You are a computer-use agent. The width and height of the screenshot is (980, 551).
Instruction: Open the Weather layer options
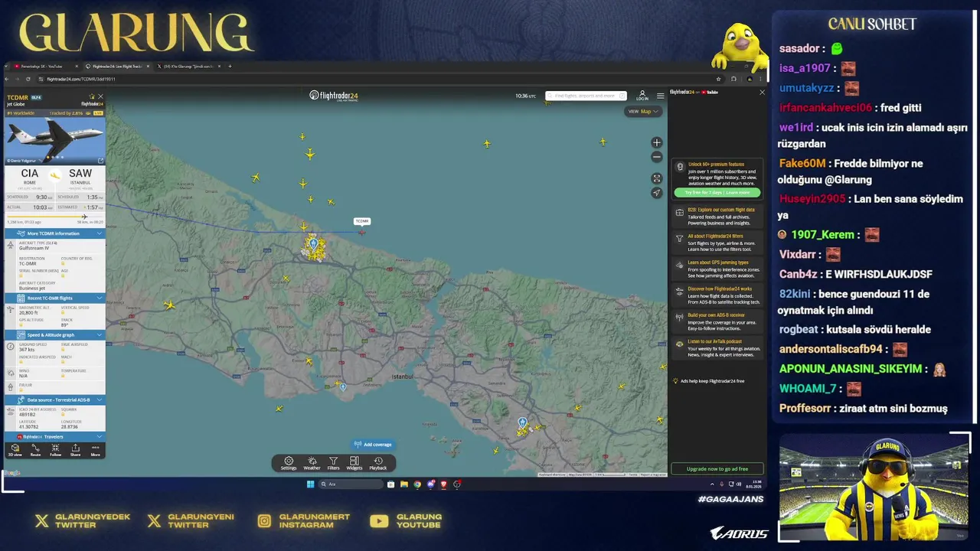[312, 463]
